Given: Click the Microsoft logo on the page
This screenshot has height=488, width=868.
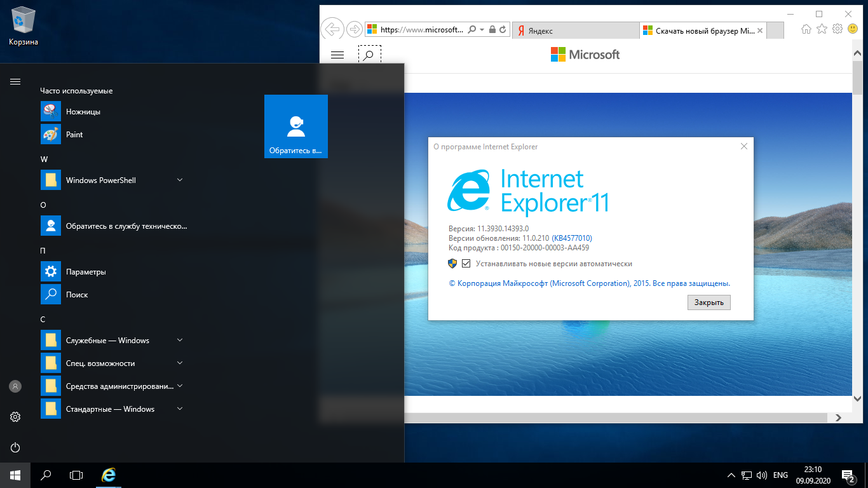Looking at the screenshot, I should click(585, 55).
